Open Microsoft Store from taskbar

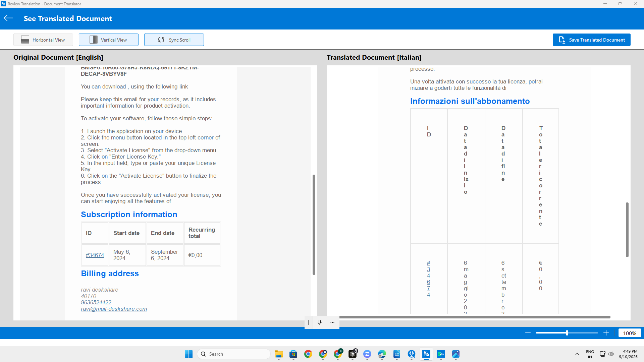click(293, 354)
